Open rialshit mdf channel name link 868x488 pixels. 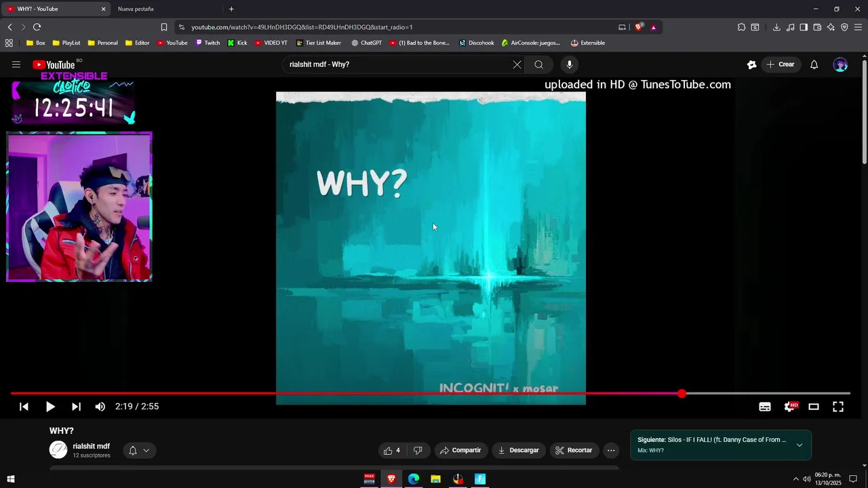coord(91,446)
